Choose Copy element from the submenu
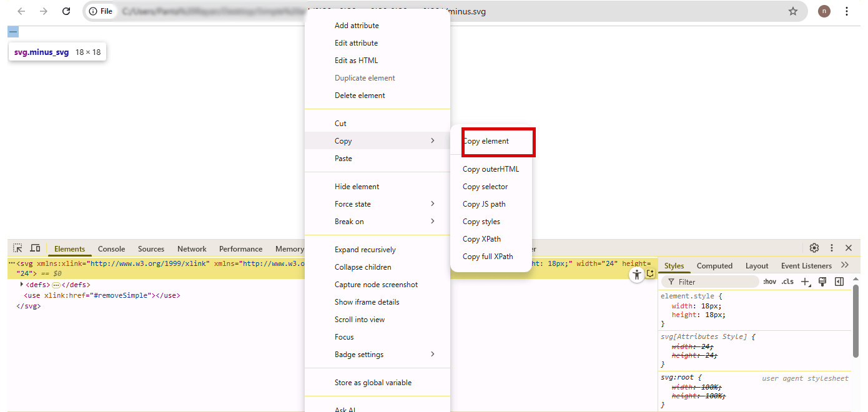868x412 pixels. coord(486,141)
